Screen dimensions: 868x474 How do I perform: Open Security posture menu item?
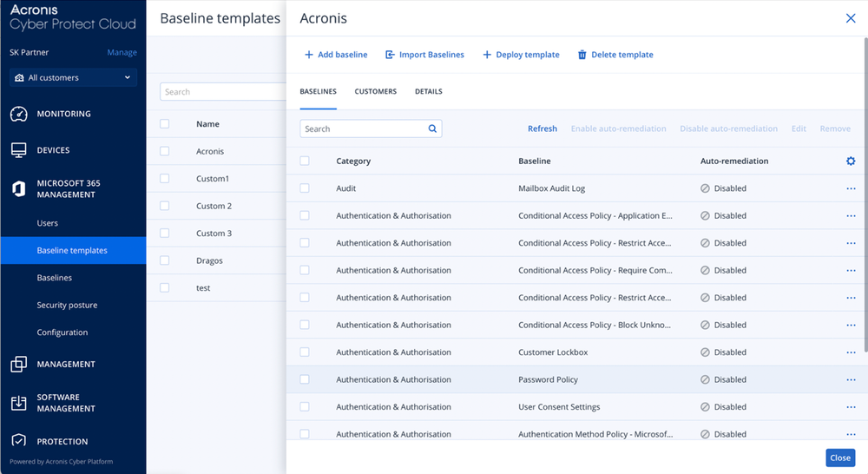(x=73, y=305)
